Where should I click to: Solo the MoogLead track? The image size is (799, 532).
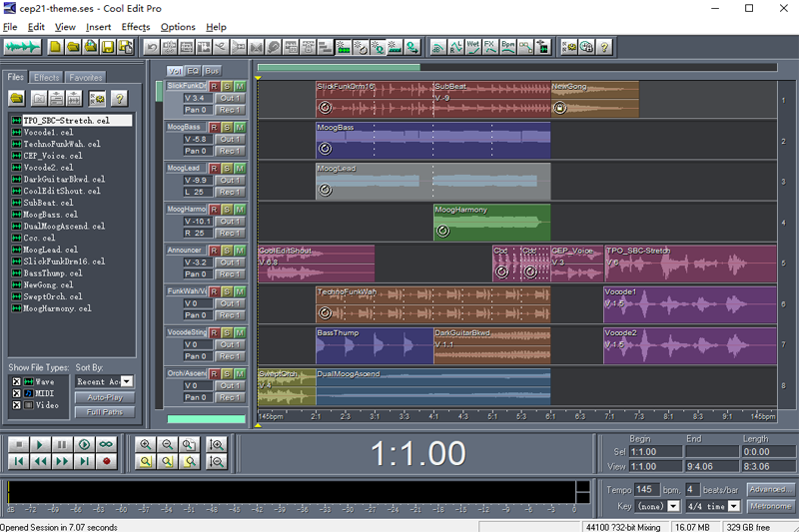click(228, 169)
